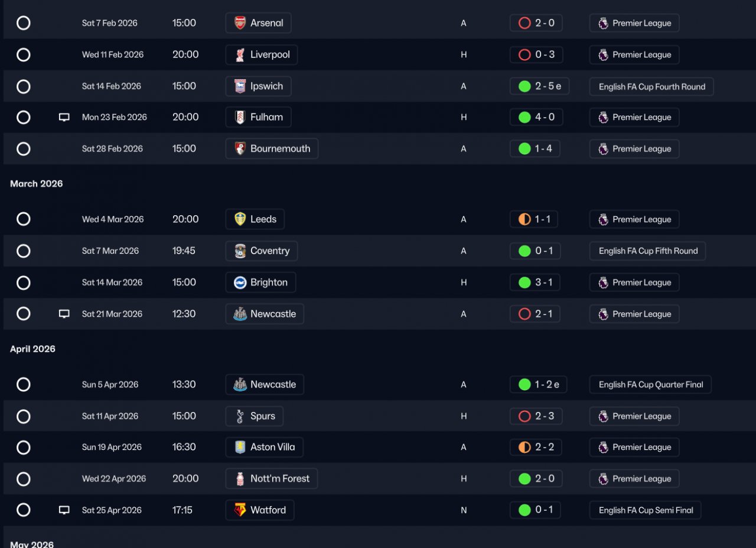Collapse the April 2026 fixtures group
Image resolution: width=756 pixels, height=548 pixels.
33,349
